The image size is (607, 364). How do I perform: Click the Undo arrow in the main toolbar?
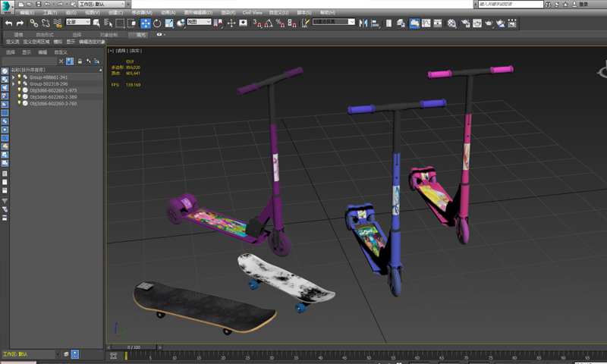click(x=8, y=24)
